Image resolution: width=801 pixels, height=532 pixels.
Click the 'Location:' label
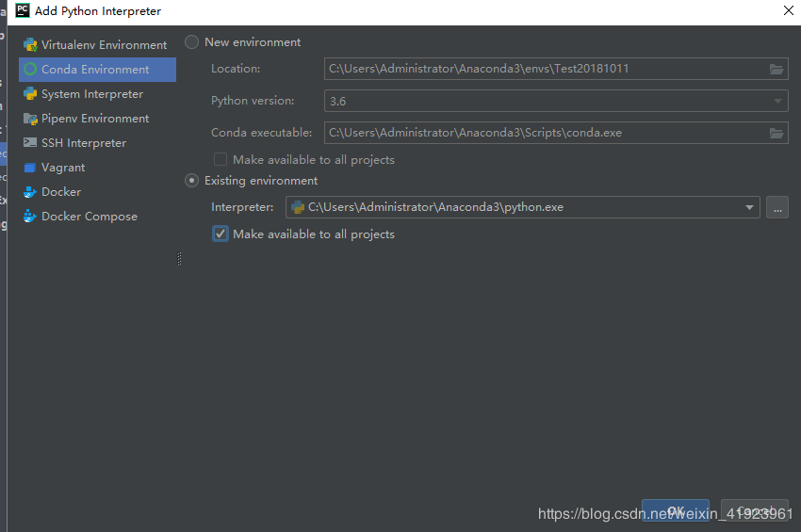pos(236,69)
